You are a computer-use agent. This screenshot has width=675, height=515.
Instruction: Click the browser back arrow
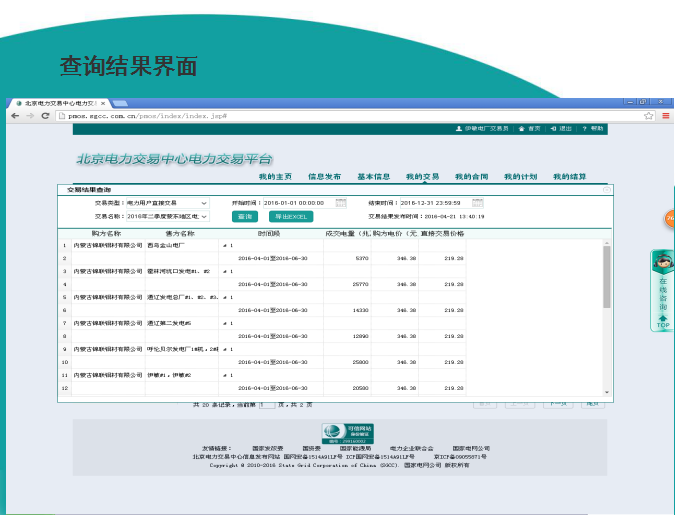tap(15, 116)
